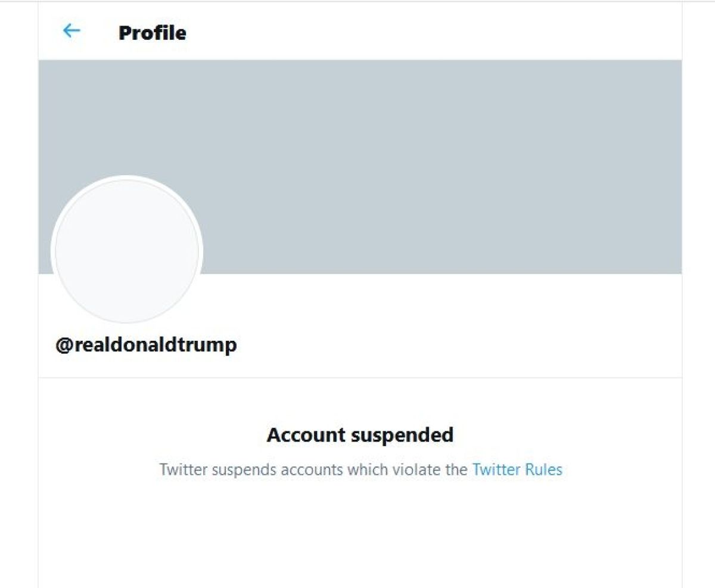The width and height of the screenshot is (715, 588).
Task: Click blue "Twitter" word in the link
Action: pos(496,469)
